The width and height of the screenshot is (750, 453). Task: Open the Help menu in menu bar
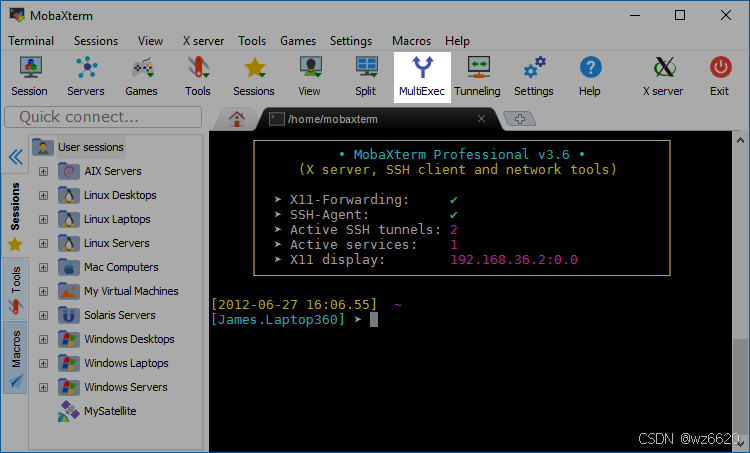457,41
